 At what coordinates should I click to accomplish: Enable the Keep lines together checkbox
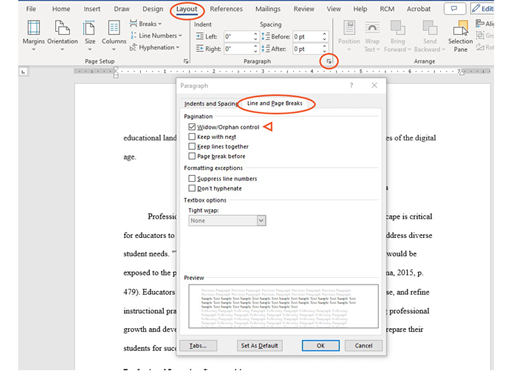pos(192,146)
